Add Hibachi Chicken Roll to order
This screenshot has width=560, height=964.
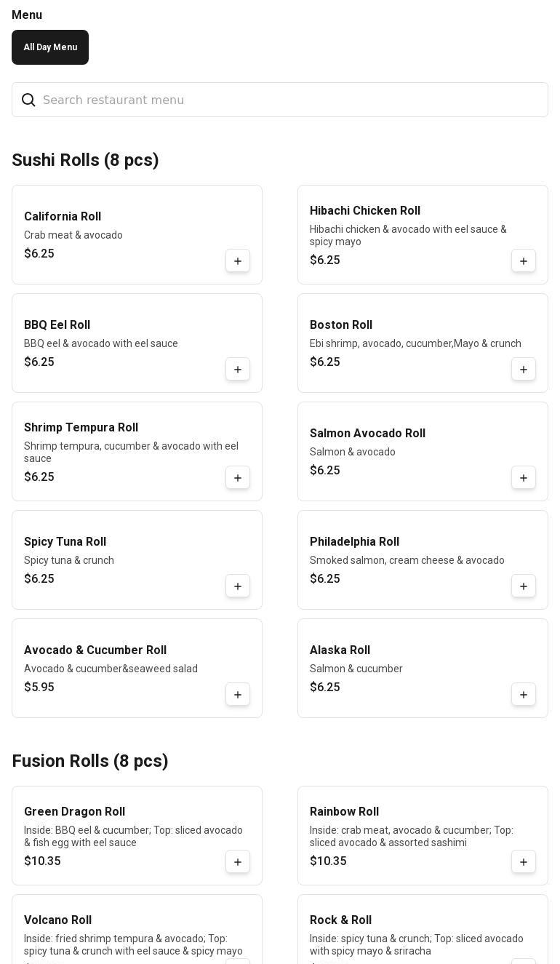(524, 261)
